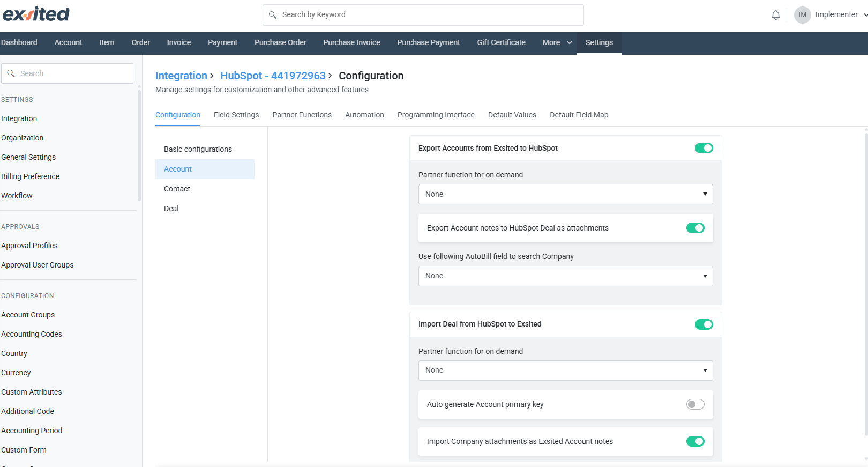Select the Account configuration section

click(205, 169)
